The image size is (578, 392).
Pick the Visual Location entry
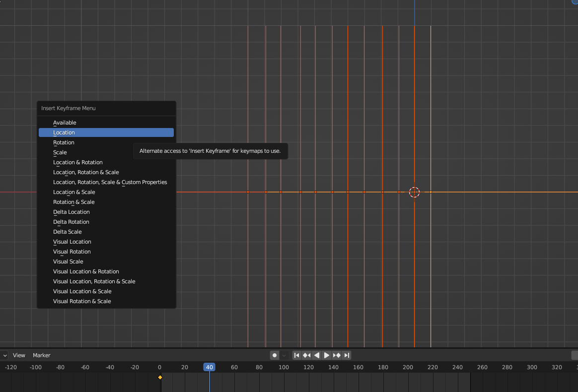106,242
